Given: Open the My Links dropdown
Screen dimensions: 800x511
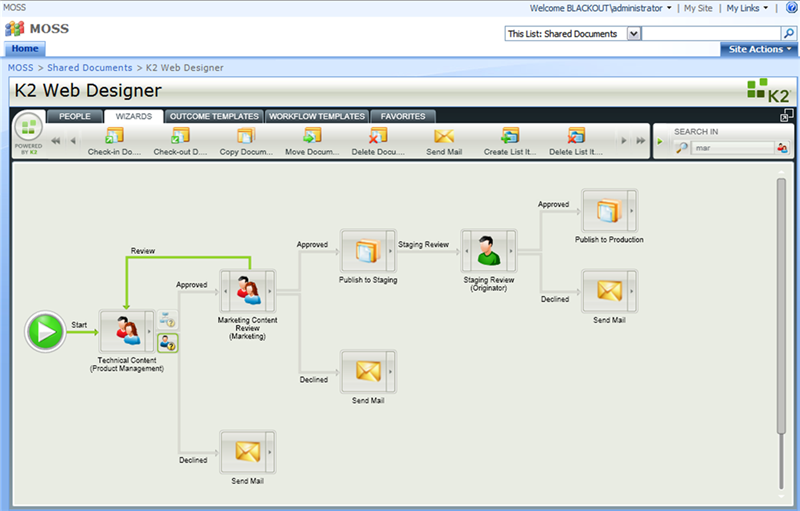Looking at the screenshot, I should (747, 8).
